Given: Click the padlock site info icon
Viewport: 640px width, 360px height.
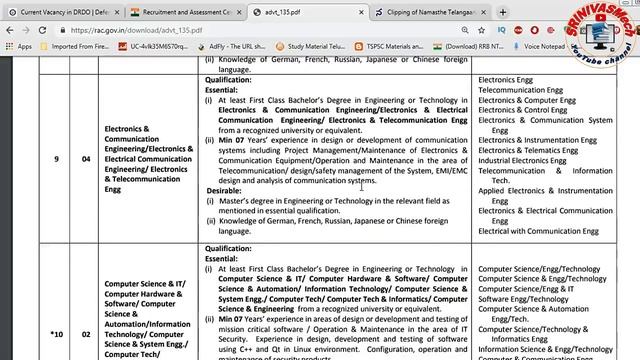Looking at the screenshot, I should [62, 30].
